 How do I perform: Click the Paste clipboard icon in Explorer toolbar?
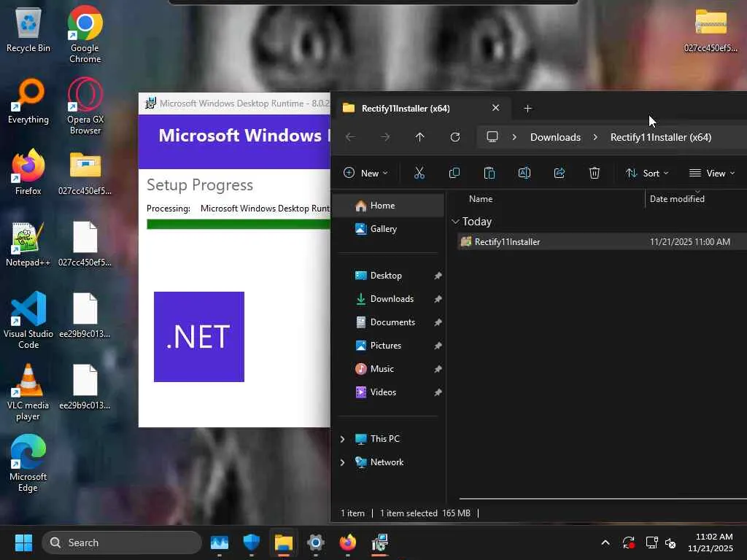[x=489, y=173]
